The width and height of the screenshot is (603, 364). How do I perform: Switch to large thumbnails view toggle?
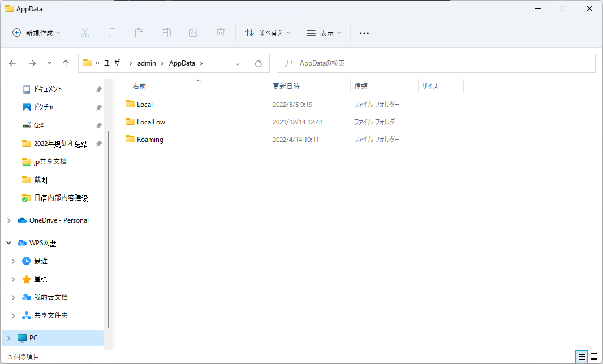[594, 357]
